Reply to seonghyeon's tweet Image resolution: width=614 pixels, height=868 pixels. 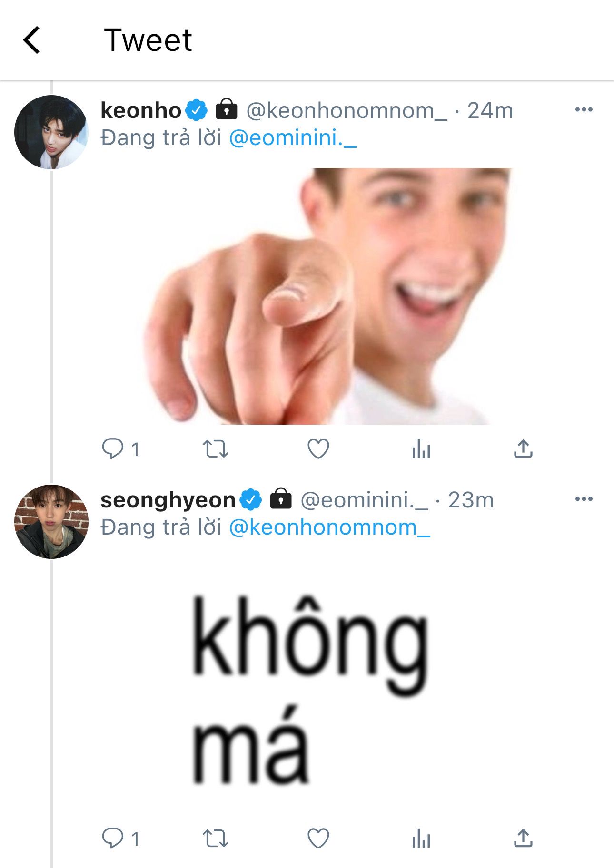[x=113, y=839]
